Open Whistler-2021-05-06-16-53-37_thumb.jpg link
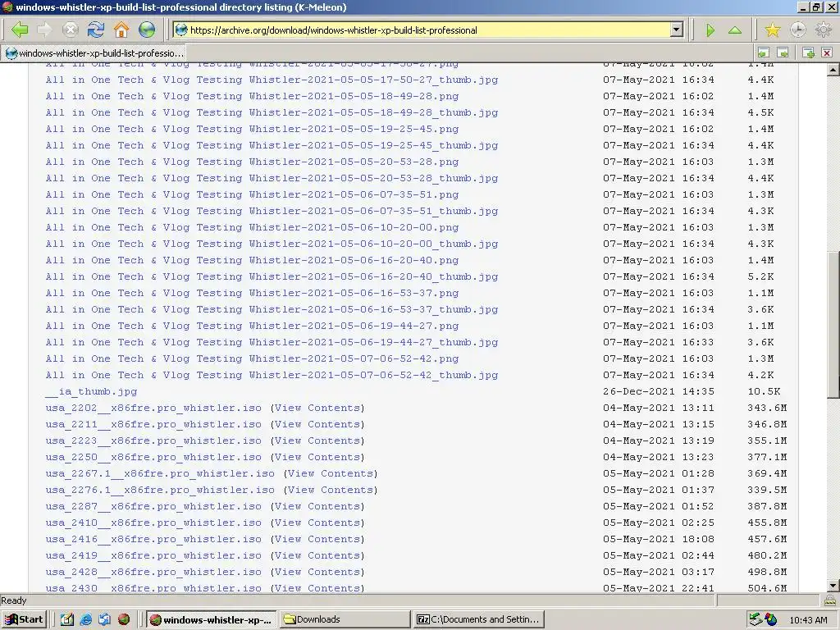This screenshot has width=840, height=630. tap(272, 309)
